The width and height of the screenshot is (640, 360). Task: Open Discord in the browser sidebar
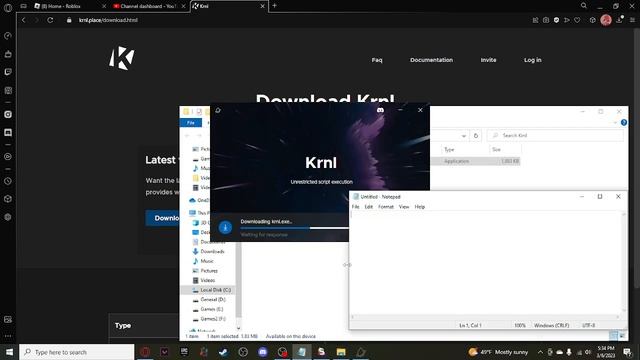8,132
